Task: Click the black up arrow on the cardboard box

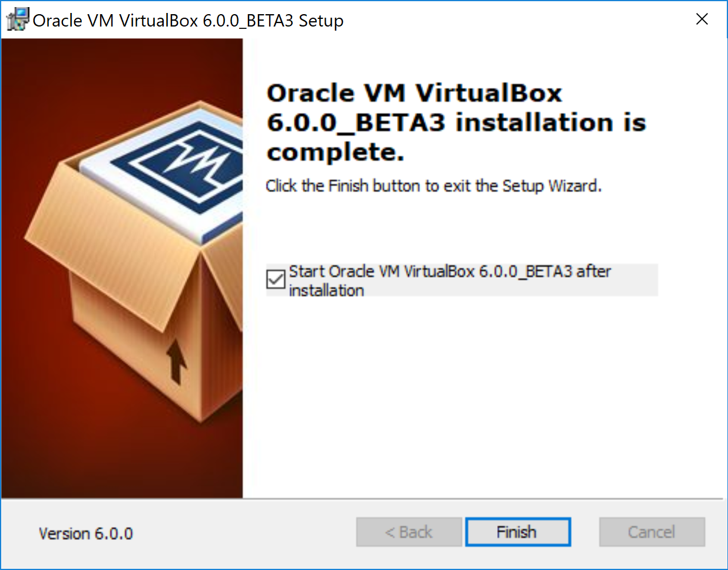Action: pyautogui.click(x=176, y=360)
